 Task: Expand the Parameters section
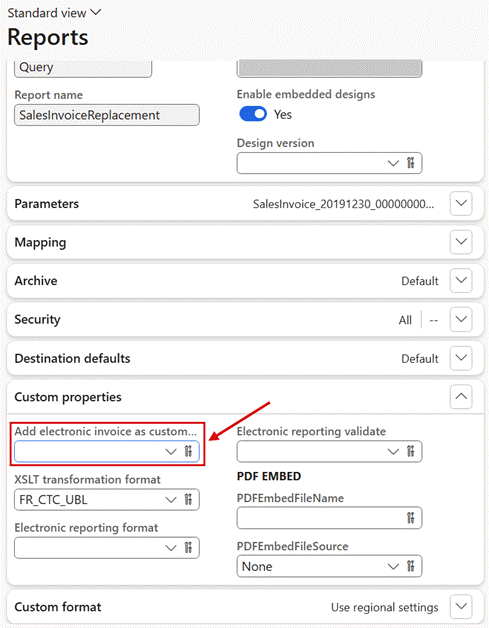tap(461, 203)
